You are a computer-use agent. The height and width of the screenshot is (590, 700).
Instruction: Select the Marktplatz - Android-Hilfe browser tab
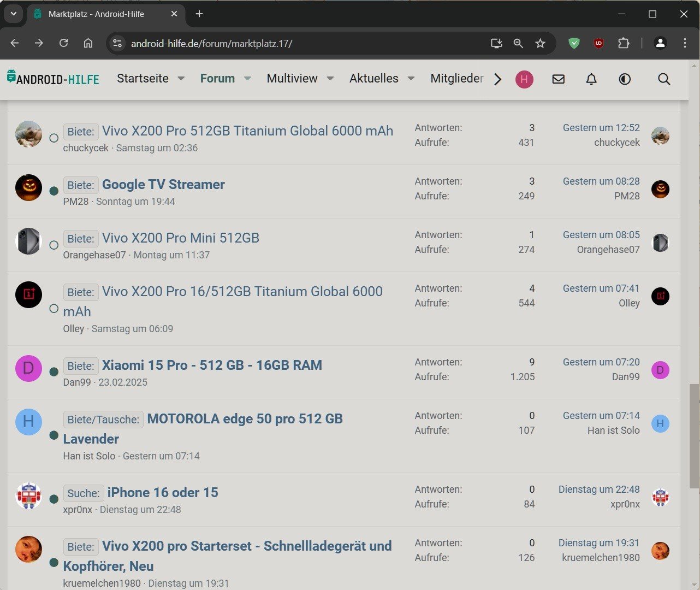105,14
